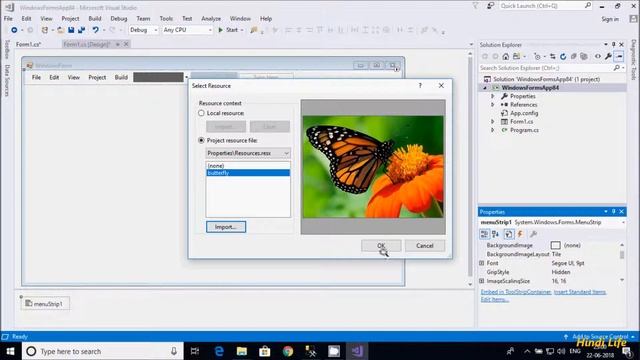Click View Code icon in Solution Explorer
The image size is (640, 360).
pos(598,56)
